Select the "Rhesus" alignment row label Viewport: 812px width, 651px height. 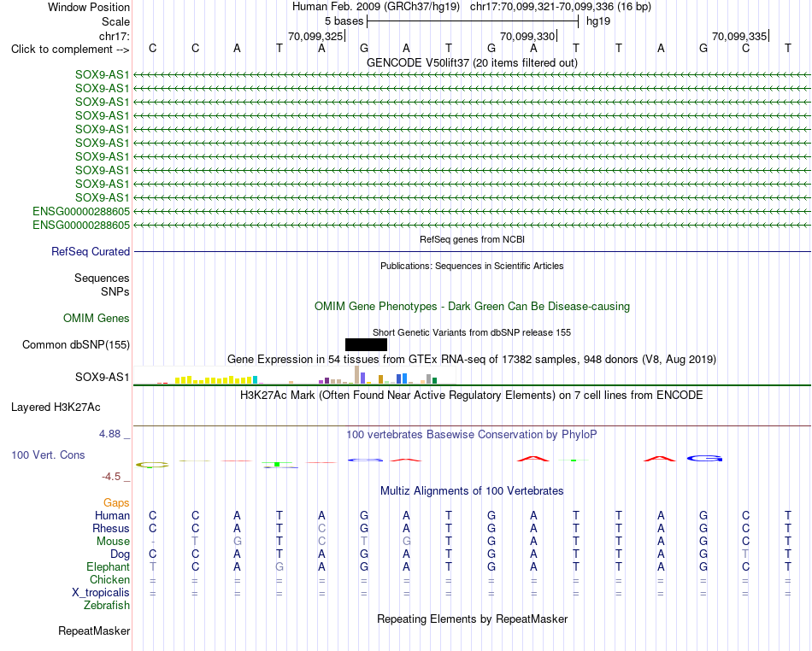[x=111, y=528]
